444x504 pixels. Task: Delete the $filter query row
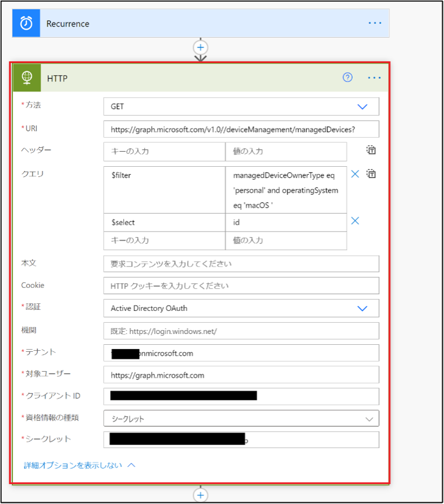(355, 174)
